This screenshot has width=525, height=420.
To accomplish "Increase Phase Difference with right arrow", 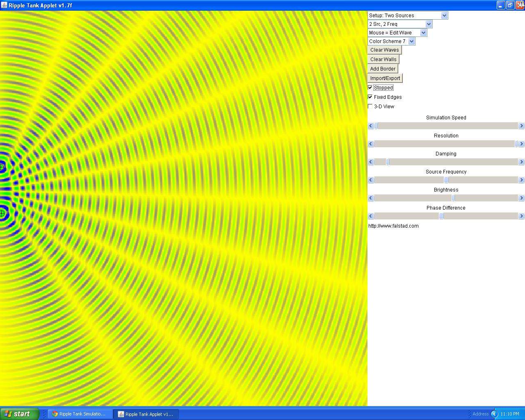I will (522, 216).
